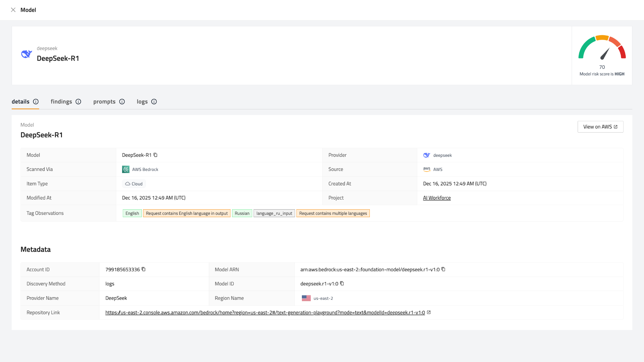Click Provider Name value 'DeepSeek'
Image resolution: width=644 pixels, height=362 pixels.
pos(116,298)
